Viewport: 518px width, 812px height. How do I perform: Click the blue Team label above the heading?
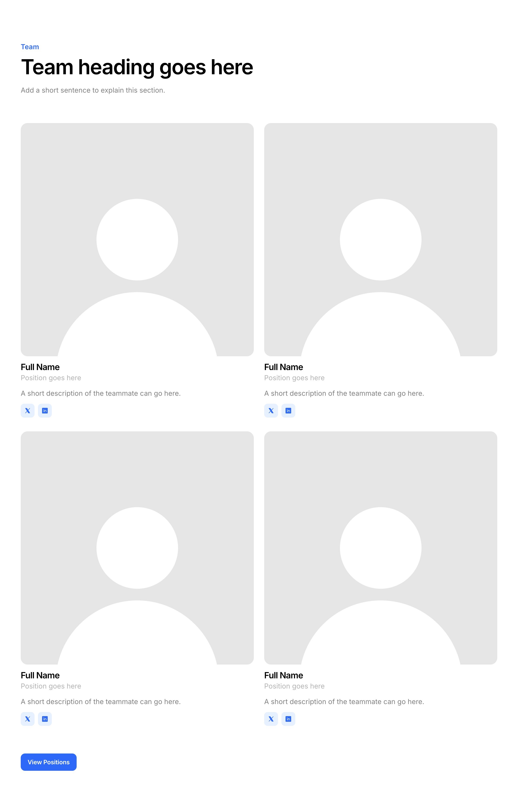coord(30,47)
